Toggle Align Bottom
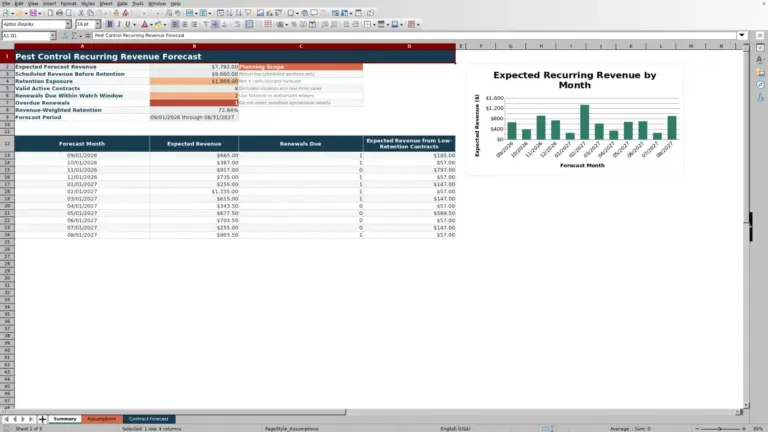This screenshot has width=768, height=432. tap(224, 24)
